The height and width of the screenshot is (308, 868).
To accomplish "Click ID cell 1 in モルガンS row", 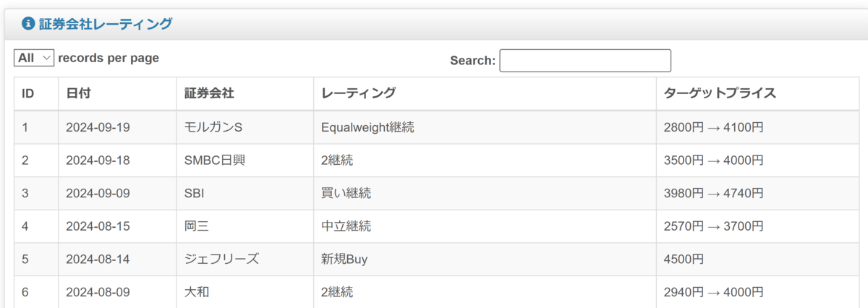I will click(x=36, y=127).
